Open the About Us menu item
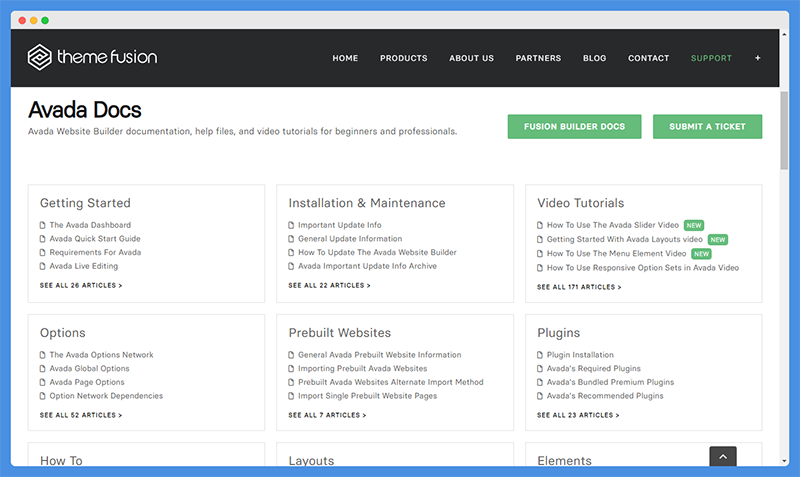The height and width of the screenshot is (477, 800). pos(471,58)
